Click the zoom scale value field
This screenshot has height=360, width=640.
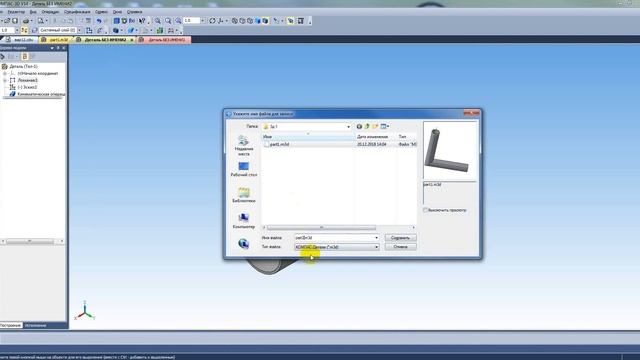click(191, 20)
